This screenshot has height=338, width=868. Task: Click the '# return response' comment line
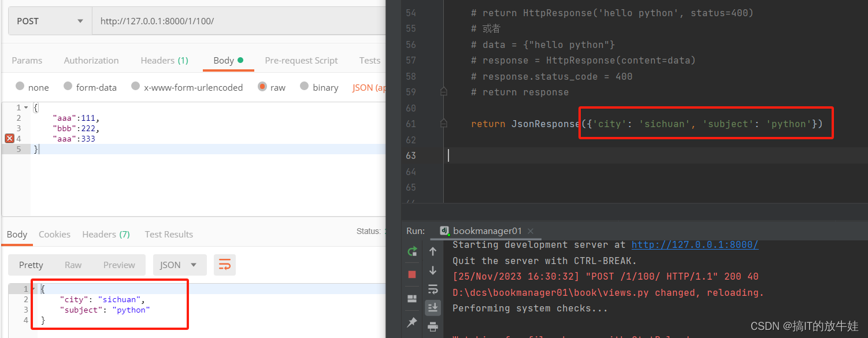[x=520, y=92]
